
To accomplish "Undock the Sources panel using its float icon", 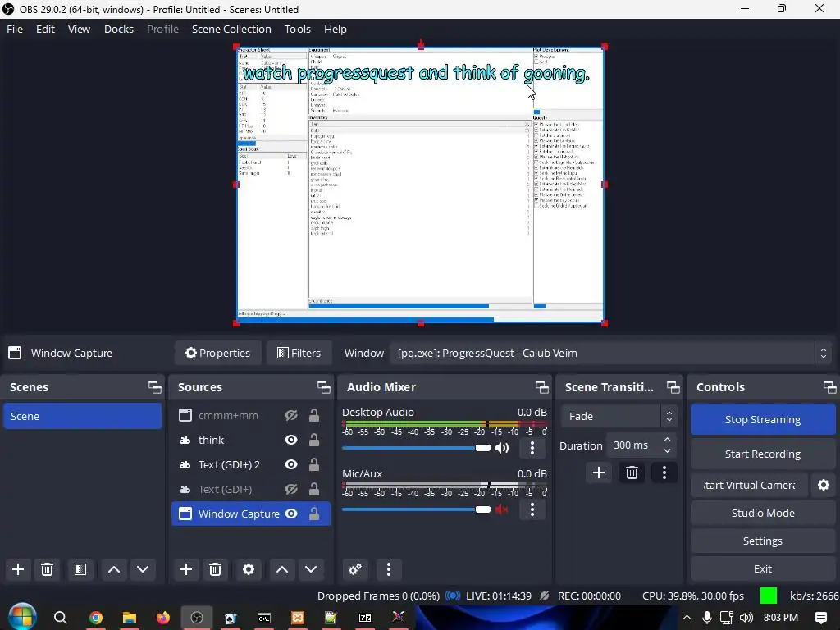I will click(323, 387).
